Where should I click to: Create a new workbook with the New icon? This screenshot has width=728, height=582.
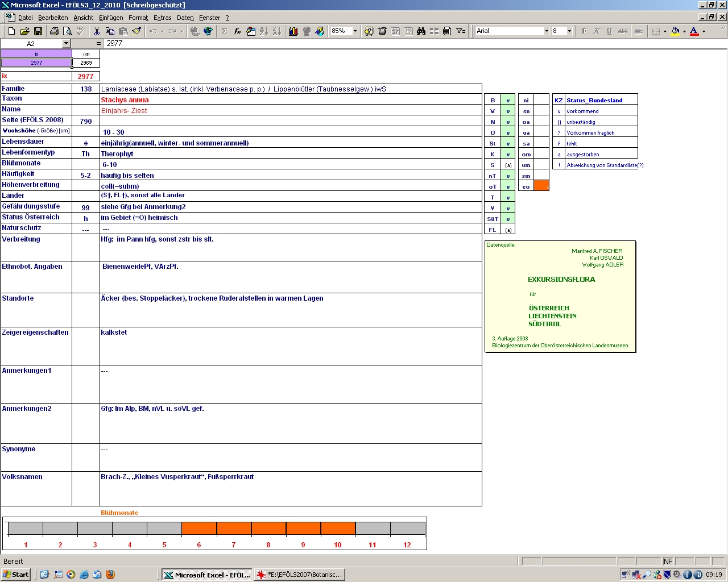(11, 31)
